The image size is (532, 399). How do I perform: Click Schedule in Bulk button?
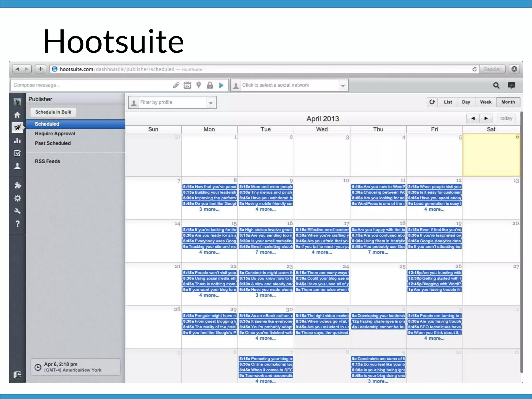pyautogui.click(x=53, y=112)
